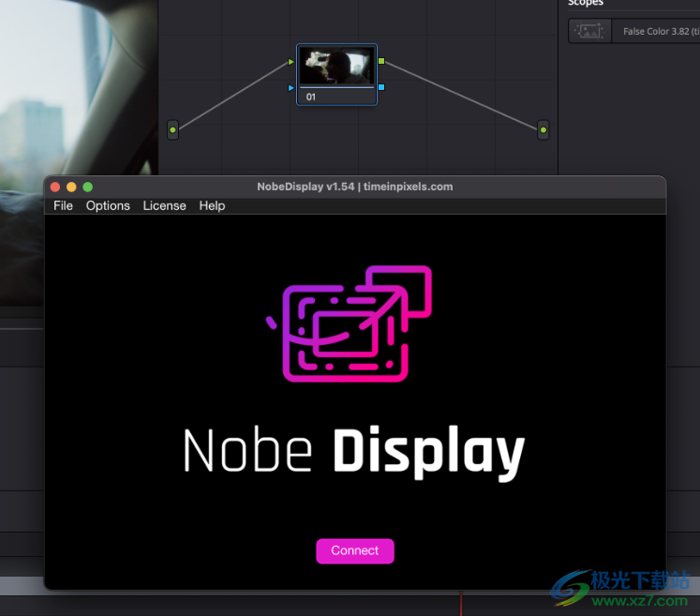Viewport: 700px width, 616px height.
Task: Open the Options menu in NobeDisplay
Action: [x=108, y=206]
